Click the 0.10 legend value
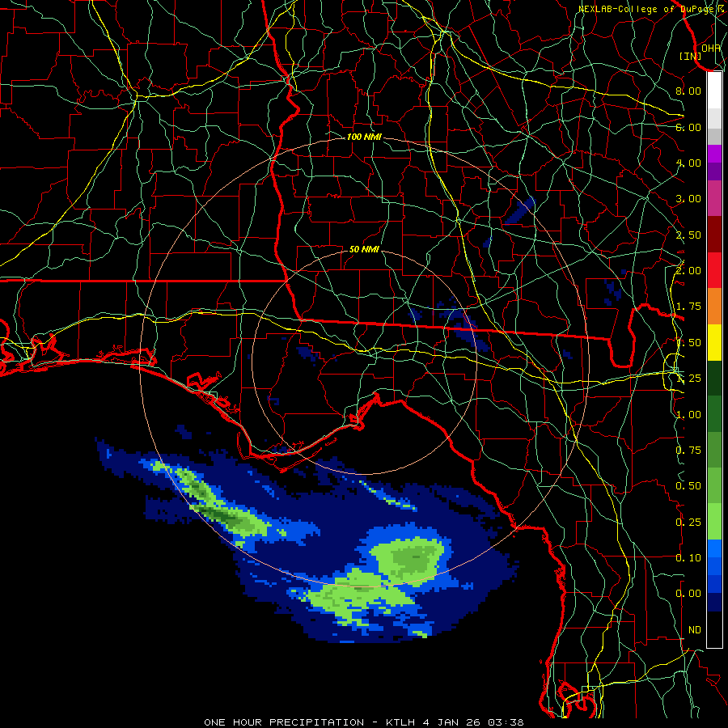This screenshot has height=728, width=728. pyautogui.click(x=688, y=558)
